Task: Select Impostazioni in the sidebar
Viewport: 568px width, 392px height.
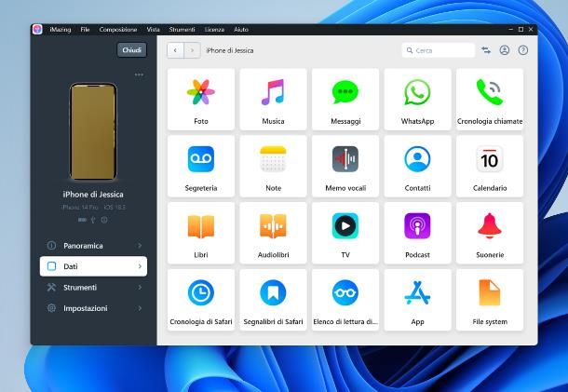Action: 93,308
